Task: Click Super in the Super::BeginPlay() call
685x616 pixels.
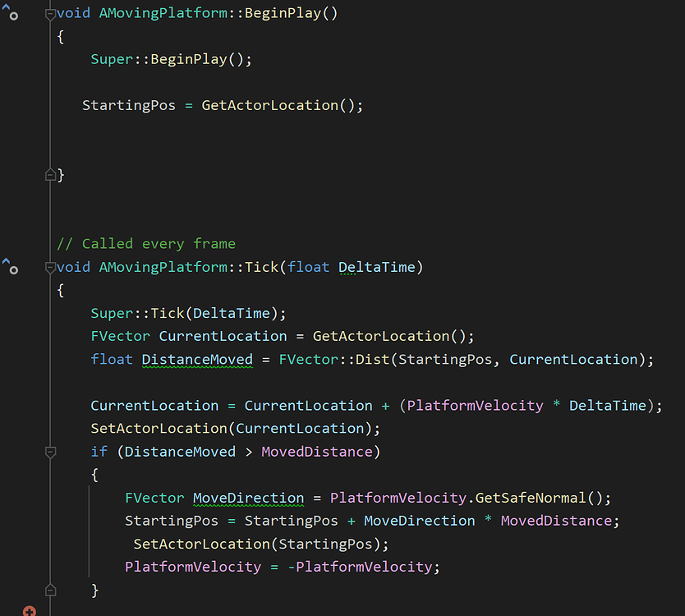Action: [x=112, y=59]
